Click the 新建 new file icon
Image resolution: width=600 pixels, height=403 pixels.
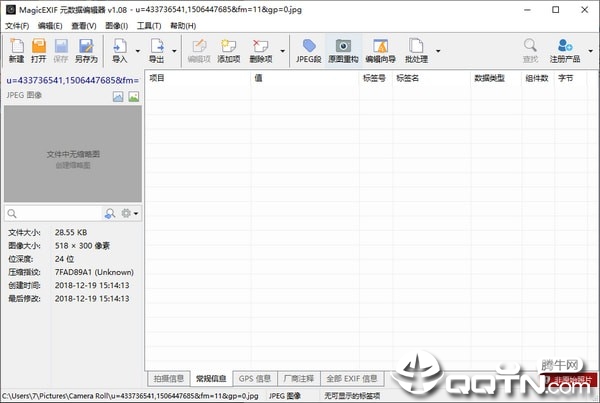click(16, 51)
